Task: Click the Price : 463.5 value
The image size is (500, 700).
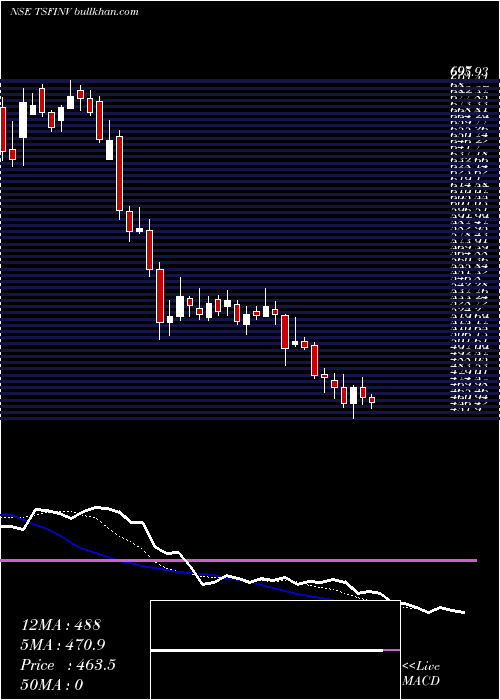Action: [68, 664]
